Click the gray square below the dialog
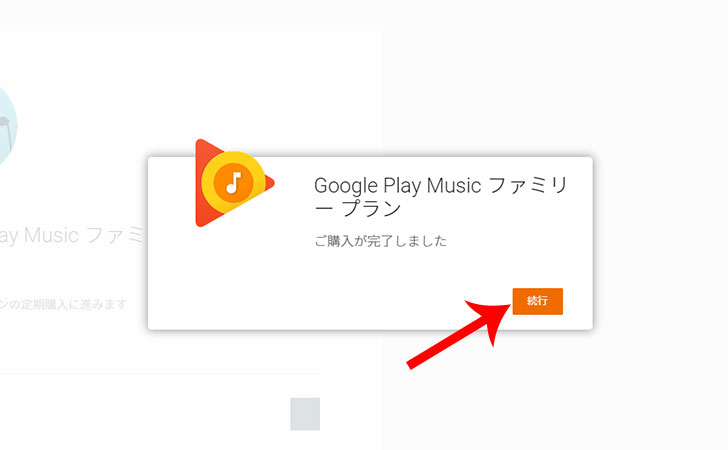This screenshot has width=728, height=450. 305,414
